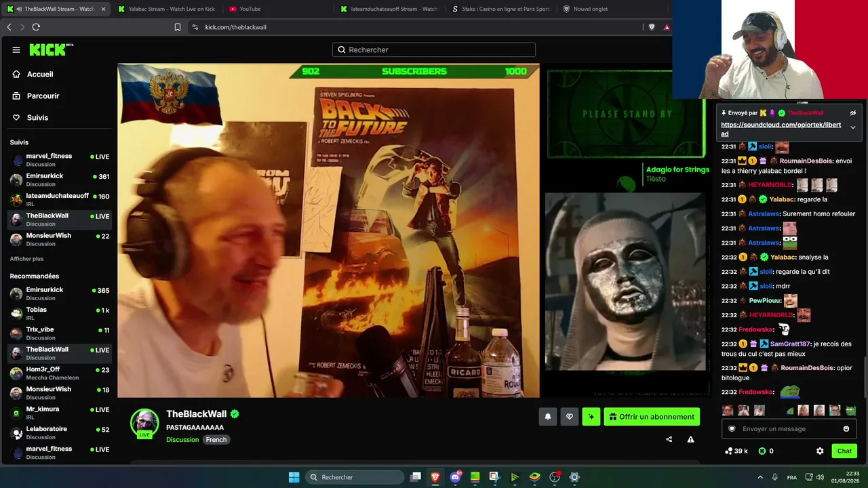Click the Windows taskbar search box
This screenshot has width=868, height=488.
click(x=355, y=477)
